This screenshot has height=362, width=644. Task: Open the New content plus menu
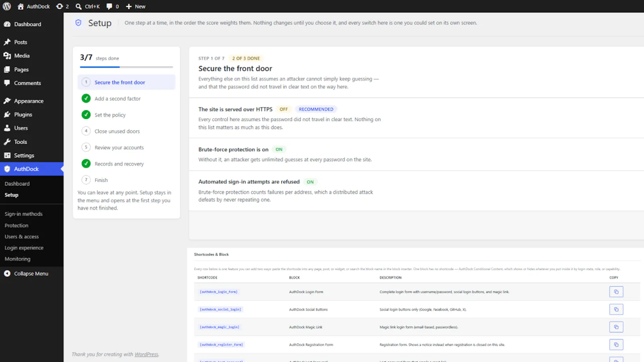(135, 6)
